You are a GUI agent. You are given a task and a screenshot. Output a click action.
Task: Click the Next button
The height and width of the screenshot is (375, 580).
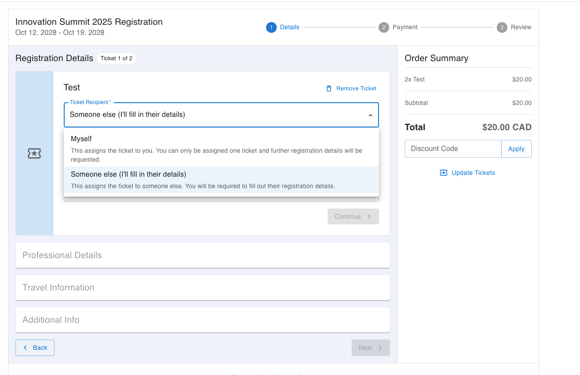(370, 348)
